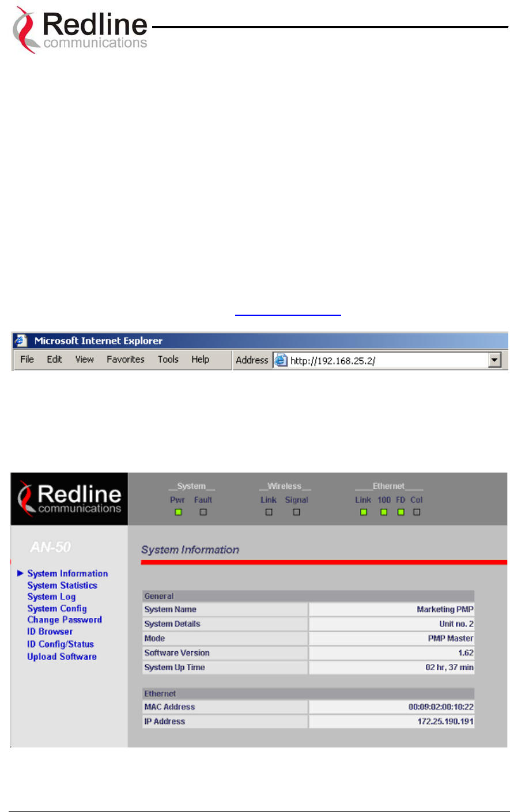The width and height of the screenshot is (510, 812).
Task: Click the PMP Master value
Action: click(451, 639)
